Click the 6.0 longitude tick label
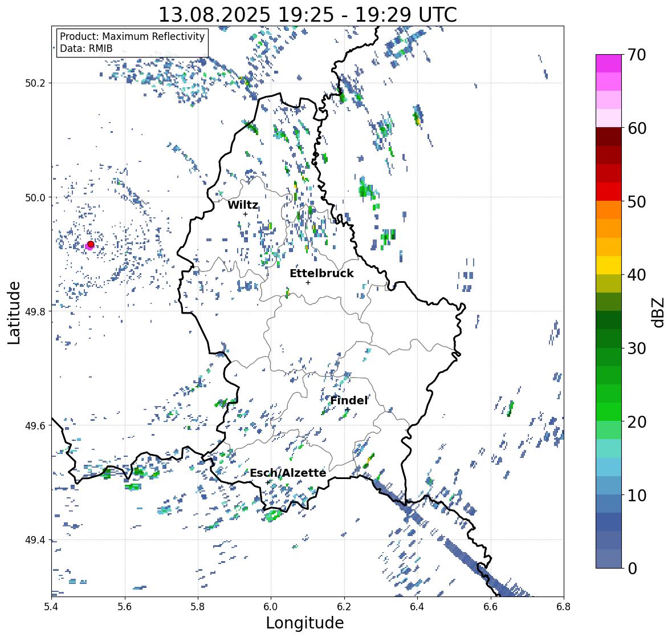This screenshot has width=672, height=637. pyautogui.click(x=271, y=606)
